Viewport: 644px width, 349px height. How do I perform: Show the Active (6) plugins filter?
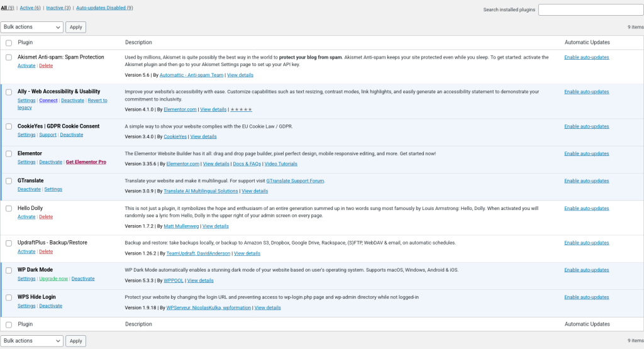point(30,8)
